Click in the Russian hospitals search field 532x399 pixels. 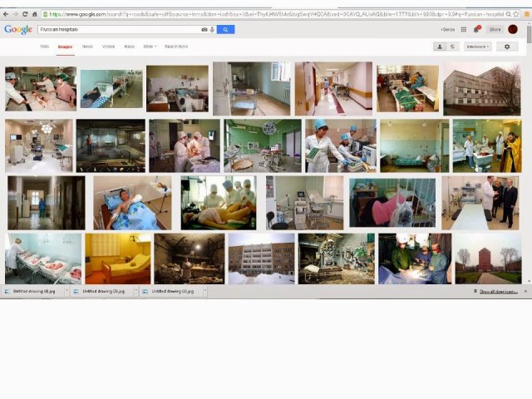click(x=116, y=29)
